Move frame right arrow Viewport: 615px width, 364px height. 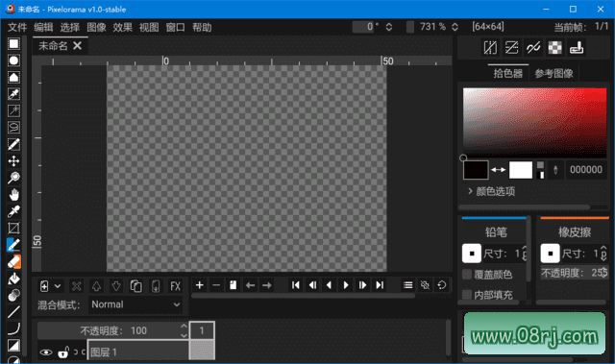click(267, 285)
